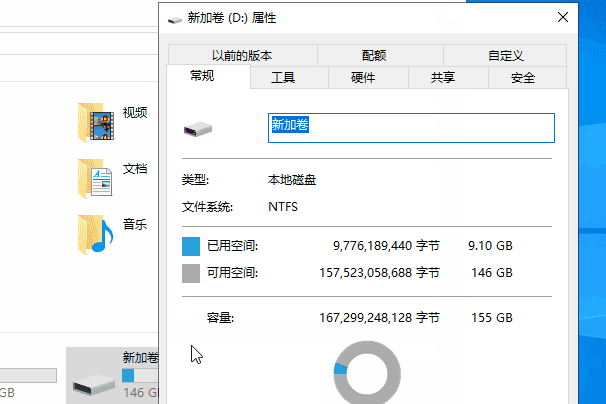The height and width of the screenshot is (404, 606).
Task: Open the 自定义 tab
Action: click(505, 55)
